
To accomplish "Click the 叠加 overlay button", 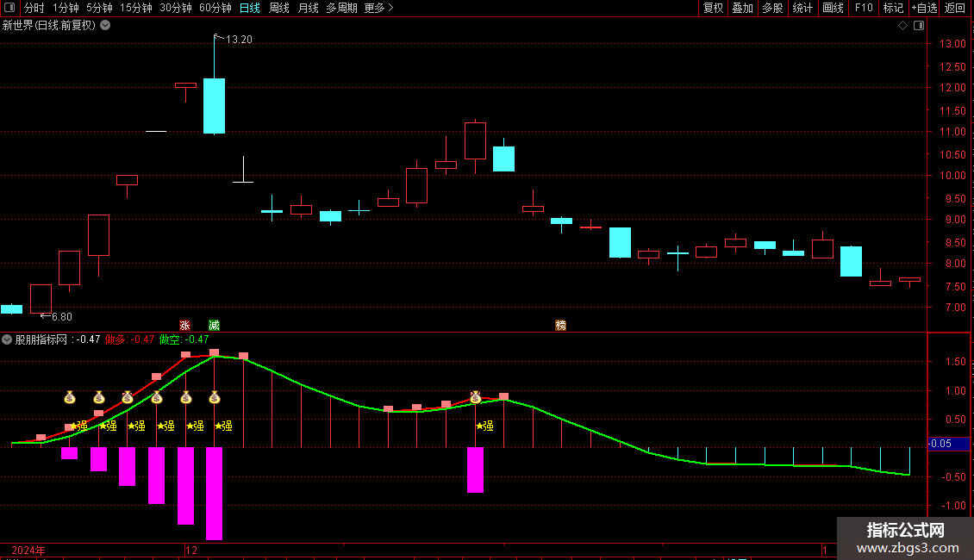I will (x=743, y=8).
